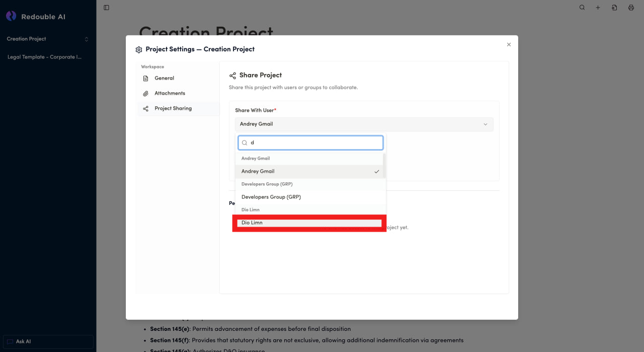Open the Share With User dropdown
644x352 pixels.
click(364, 124)
